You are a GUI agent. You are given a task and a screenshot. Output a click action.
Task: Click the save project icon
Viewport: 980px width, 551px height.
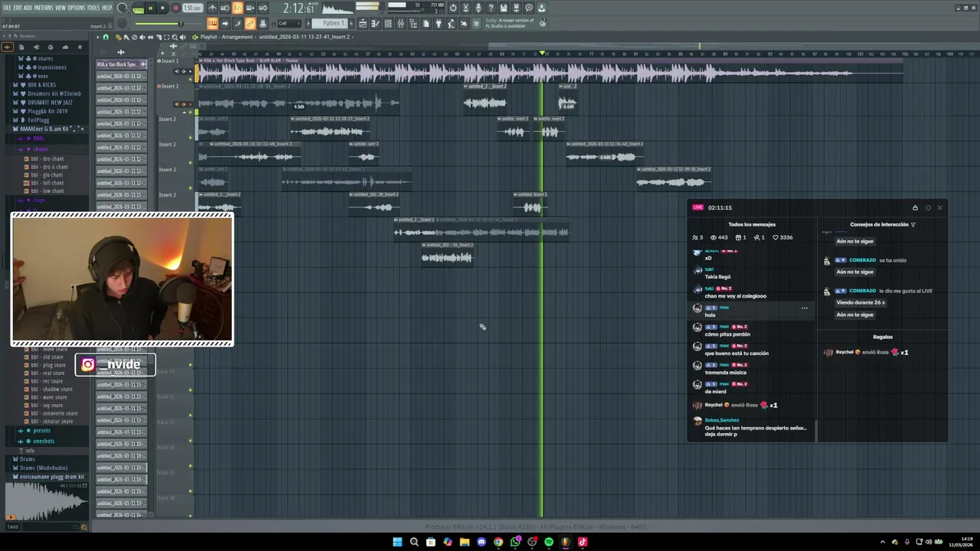coord(503,8)
